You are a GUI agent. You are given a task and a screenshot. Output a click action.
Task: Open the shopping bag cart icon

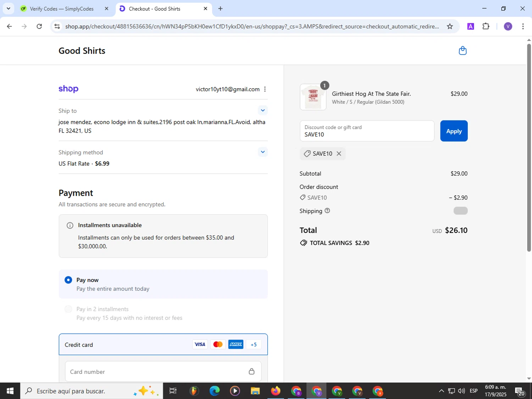click(462, 51)
